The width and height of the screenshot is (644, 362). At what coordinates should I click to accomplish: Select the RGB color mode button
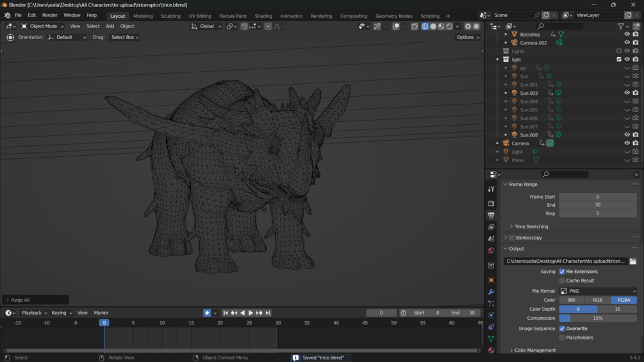[597, 300]
